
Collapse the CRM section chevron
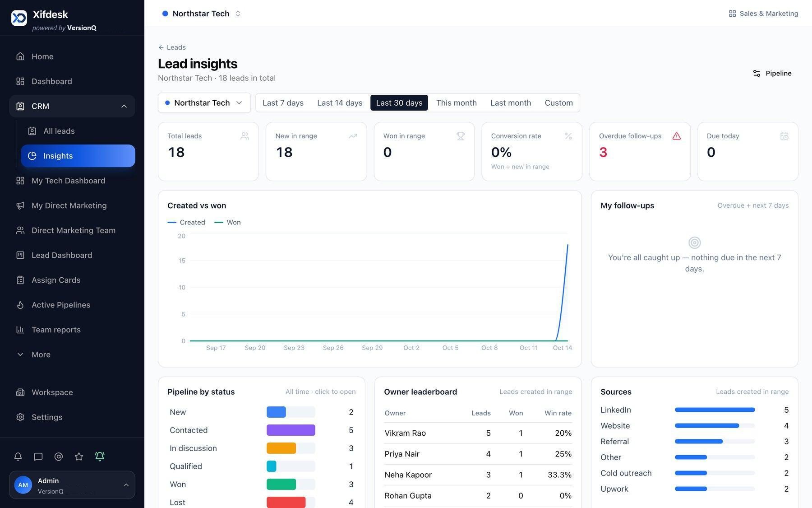(124, 106)
